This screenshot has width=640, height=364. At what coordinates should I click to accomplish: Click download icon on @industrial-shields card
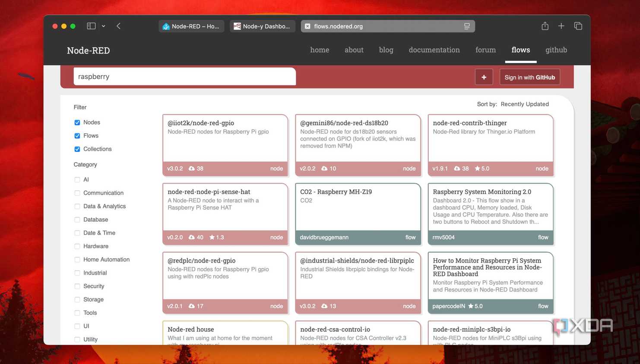tap(324, 306)
